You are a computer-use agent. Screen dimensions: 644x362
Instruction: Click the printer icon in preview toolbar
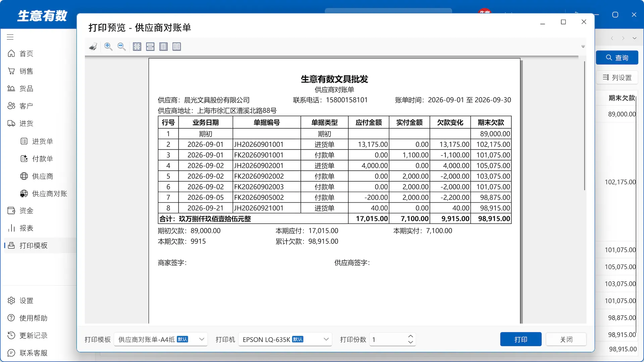(93, 47)
